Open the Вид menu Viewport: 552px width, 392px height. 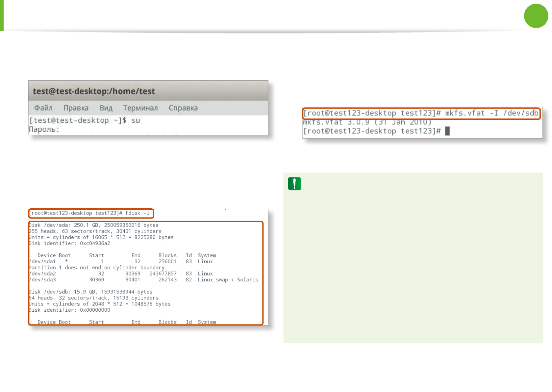point(106,108)
